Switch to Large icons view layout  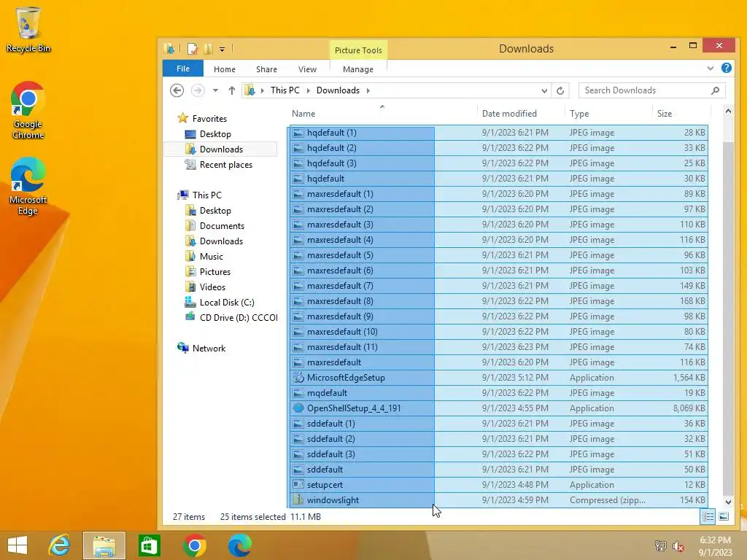point(723,517)
